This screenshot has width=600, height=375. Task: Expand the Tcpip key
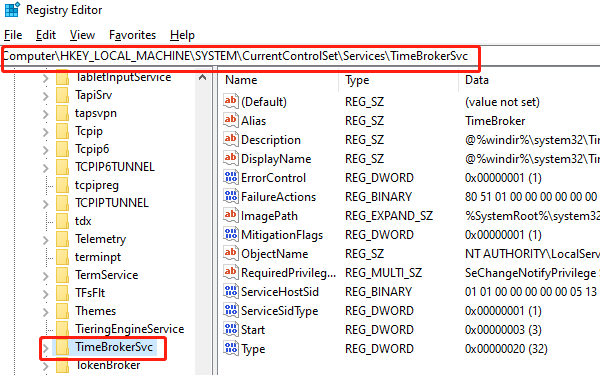pos(46,132)
